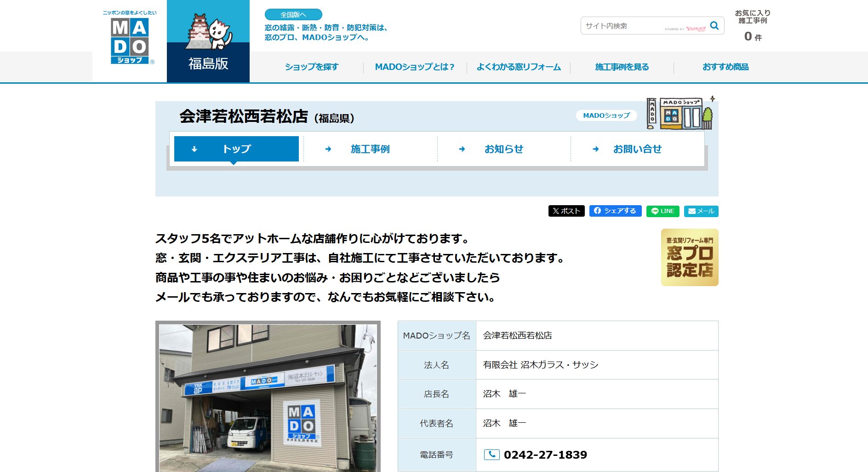The image size is (868, 472).
Task: Click the MADO Shop logo
Action: [130, 38]
